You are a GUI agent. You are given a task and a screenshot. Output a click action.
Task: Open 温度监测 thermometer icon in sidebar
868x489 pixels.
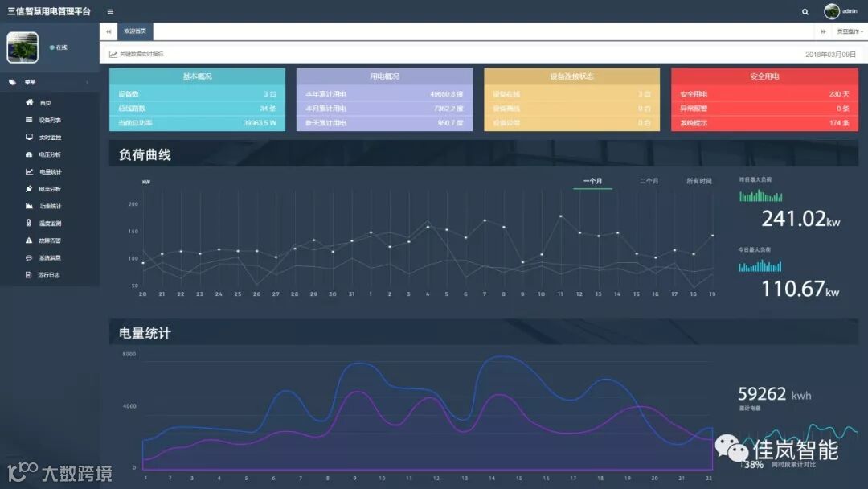coord(29,223)
